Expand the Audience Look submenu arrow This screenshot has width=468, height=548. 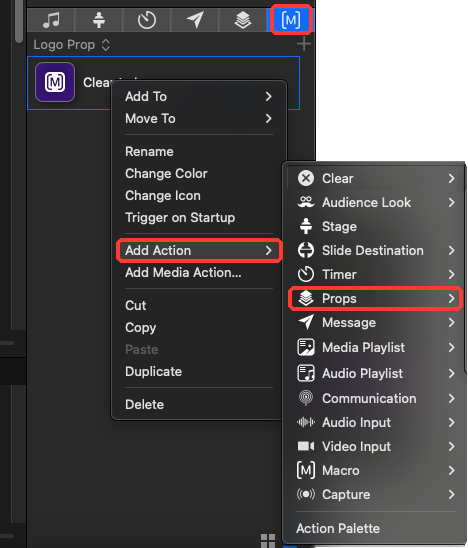click(451, 202)
